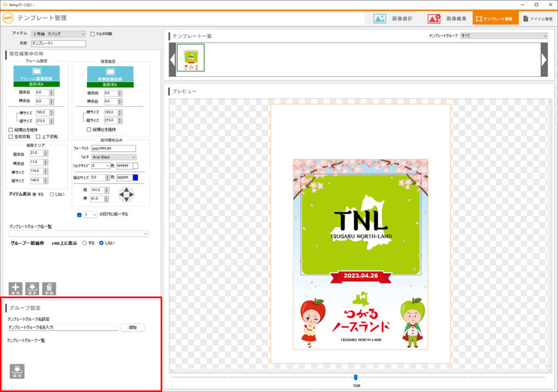Select しない for LINE上に表示

101,243
